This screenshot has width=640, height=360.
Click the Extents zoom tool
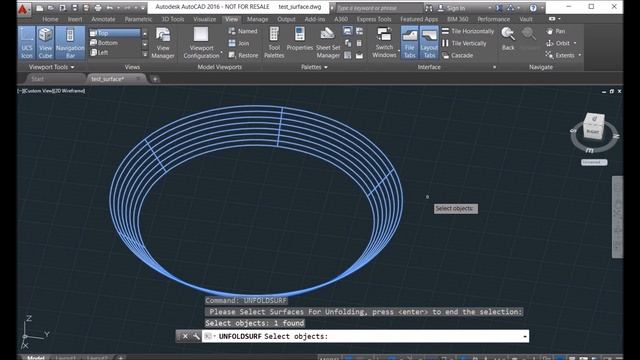pyautogui.click(x=560, y=55)
